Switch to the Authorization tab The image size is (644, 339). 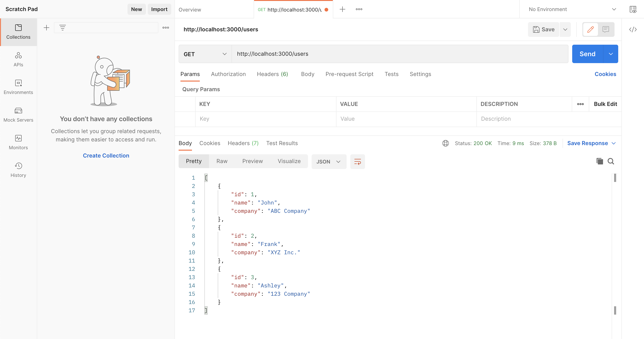(228, 74)
